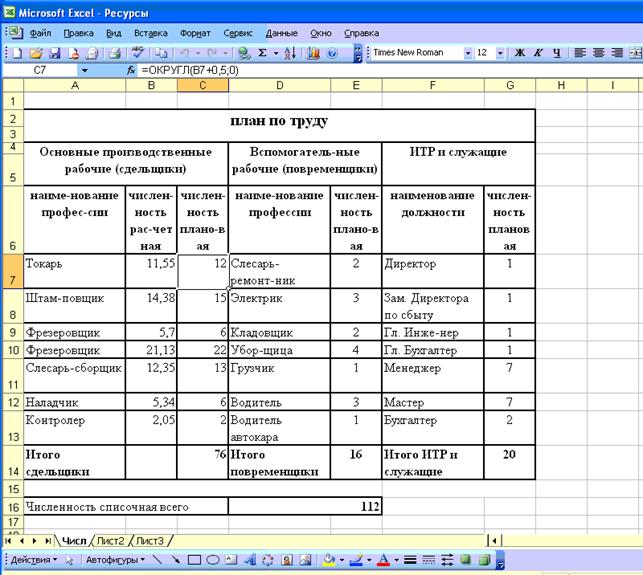Expand the Line Color dropdown arrow
Image resolution: width=643 pixels, height=575 pixels.
click(x=369, y=559)
